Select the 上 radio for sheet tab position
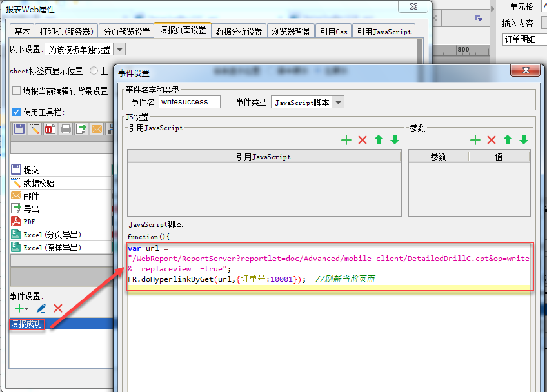Viewport: 547px width, 392px height. (x=94, y=71)
